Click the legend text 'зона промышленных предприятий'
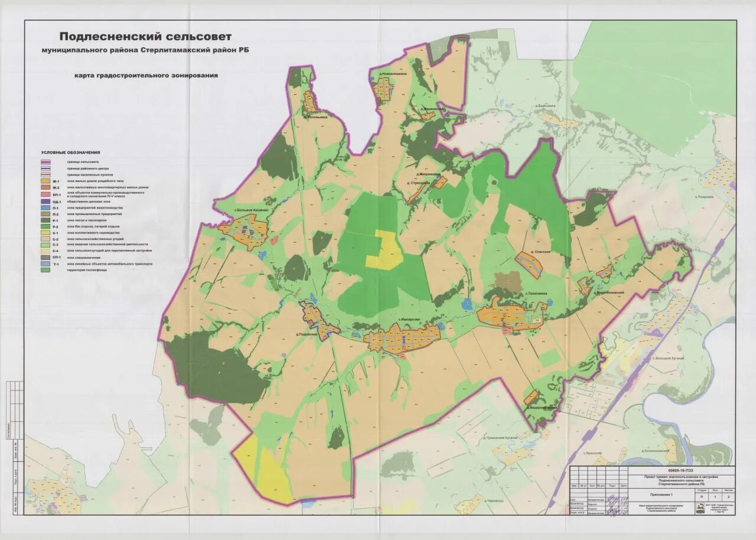Screen dimensions: 756x540 coord(94,214)
